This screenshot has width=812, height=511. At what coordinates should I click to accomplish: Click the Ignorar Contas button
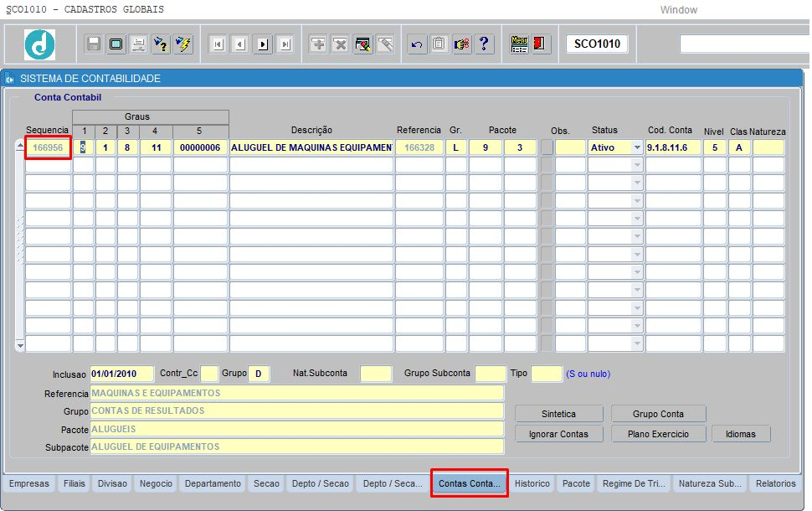[558, 434]
